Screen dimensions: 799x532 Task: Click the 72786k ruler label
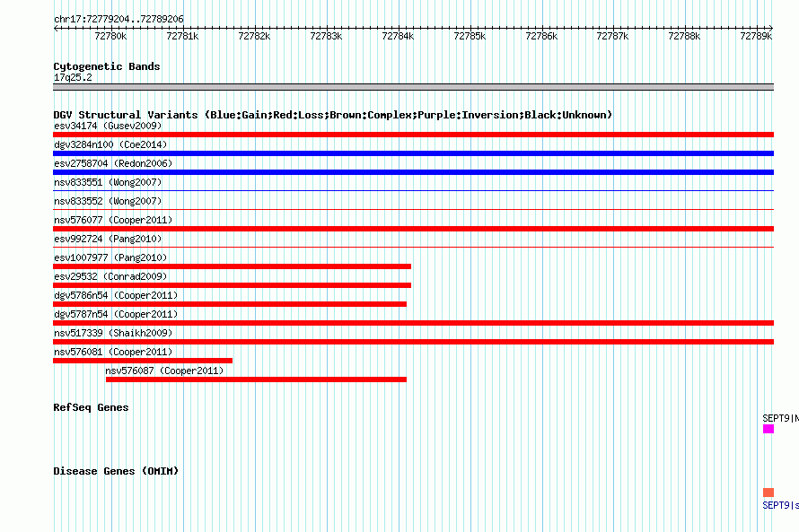[x=541, y=36]
